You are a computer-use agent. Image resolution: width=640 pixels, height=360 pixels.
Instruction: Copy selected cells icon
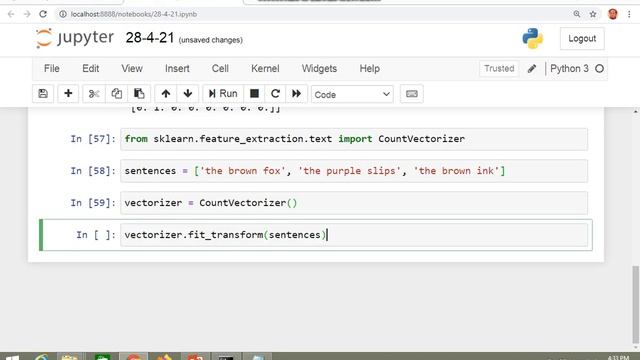click(x=116, y=94)
